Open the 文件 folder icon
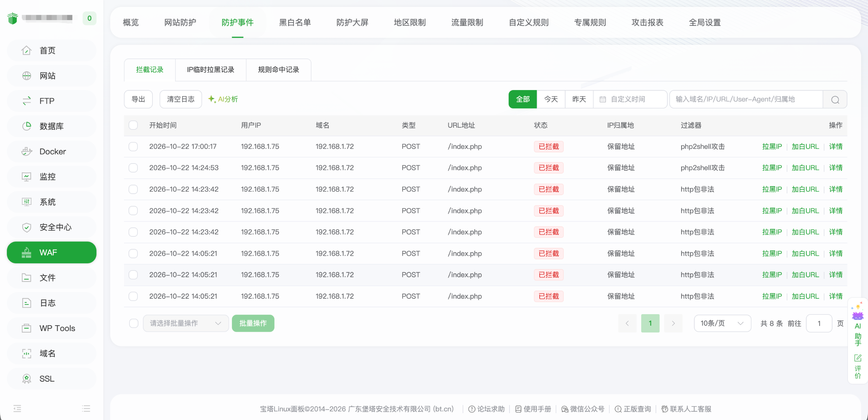 [27, 278]
